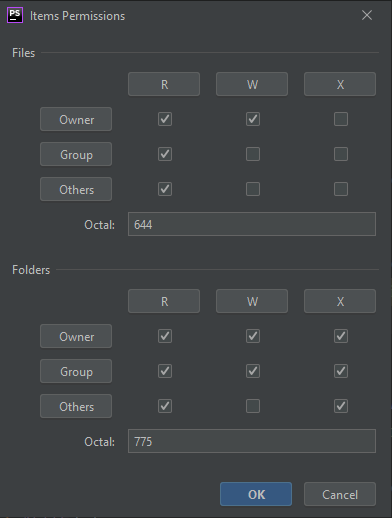Uncheck Files Owner write permission
The width and height of the screenshot is (392, 518).
(x=253, y=119)
